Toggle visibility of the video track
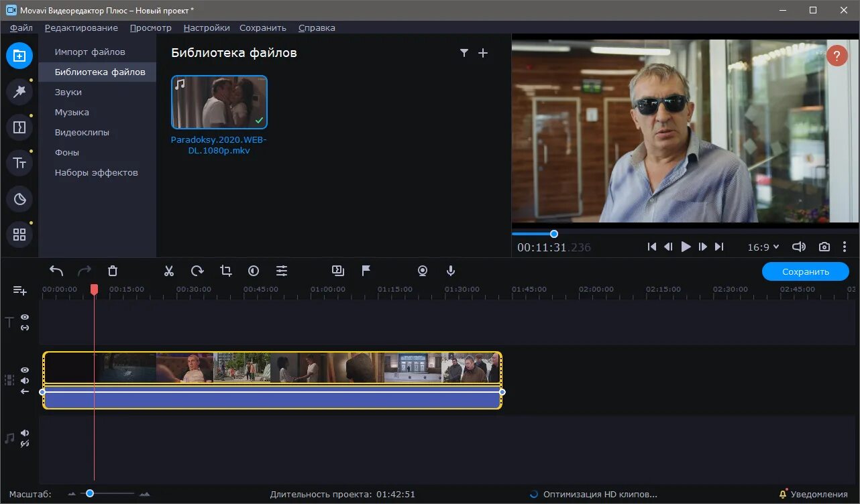Image resolution: width=860 pixels, height=504 pixels. click(25, 370)
